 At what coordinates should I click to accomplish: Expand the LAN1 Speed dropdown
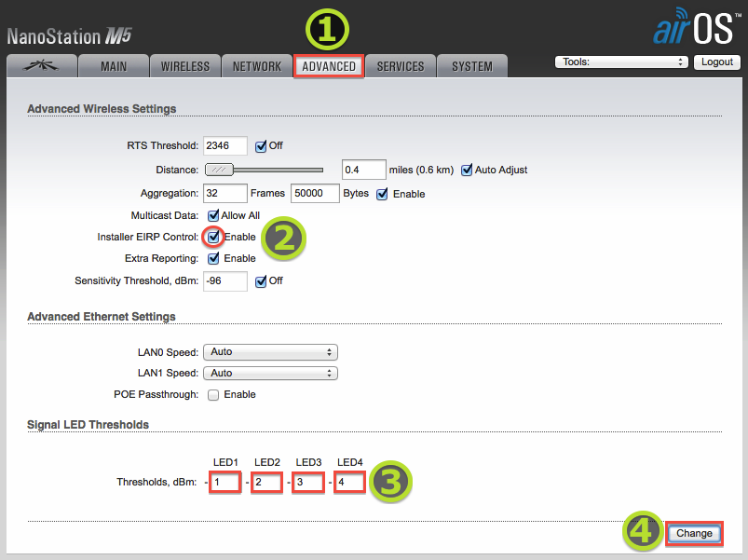(270, 374)
